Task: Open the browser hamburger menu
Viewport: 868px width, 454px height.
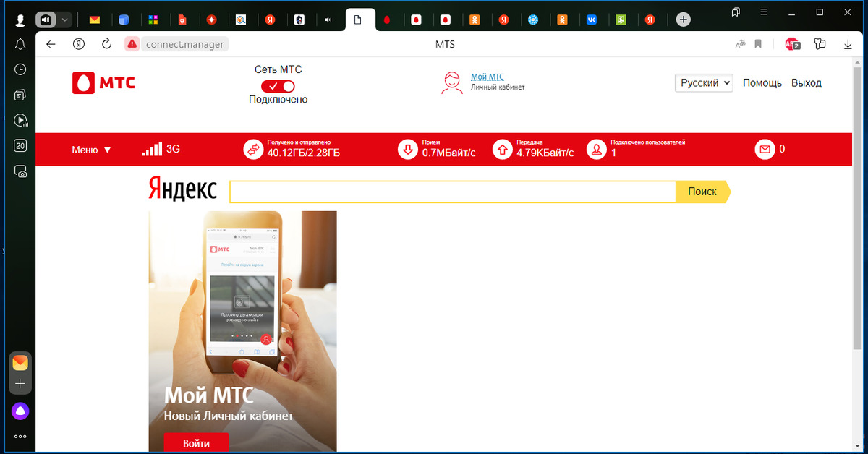Action: (x=764, y=12)
